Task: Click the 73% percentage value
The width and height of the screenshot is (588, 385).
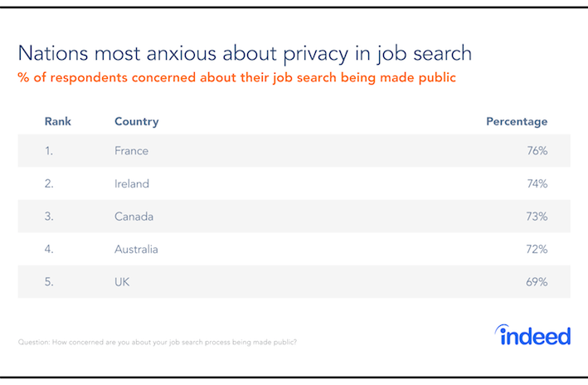Action: pos(537,217)
